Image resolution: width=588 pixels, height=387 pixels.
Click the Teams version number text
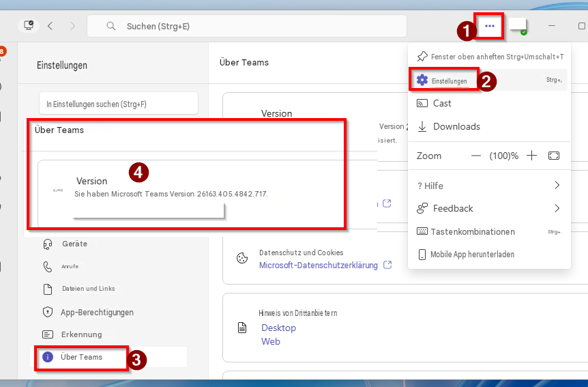coord(232,194)
